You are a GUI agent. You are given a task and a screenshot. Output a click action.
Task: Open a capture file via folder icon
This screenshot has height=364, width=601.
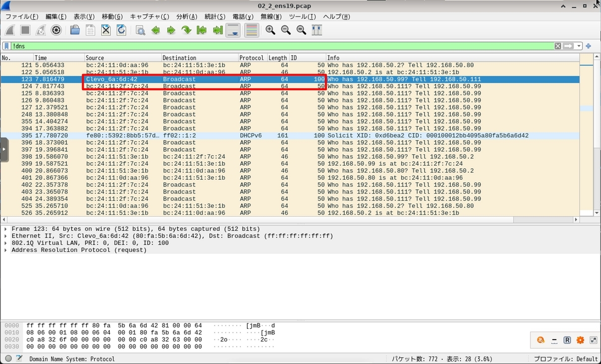(x=75, y=30)
